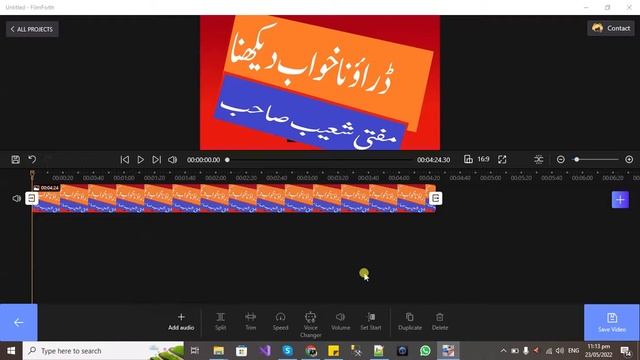Duplicate the selected clip
Image resolution: width=640 pixels, height=360 pixels.
410,322
